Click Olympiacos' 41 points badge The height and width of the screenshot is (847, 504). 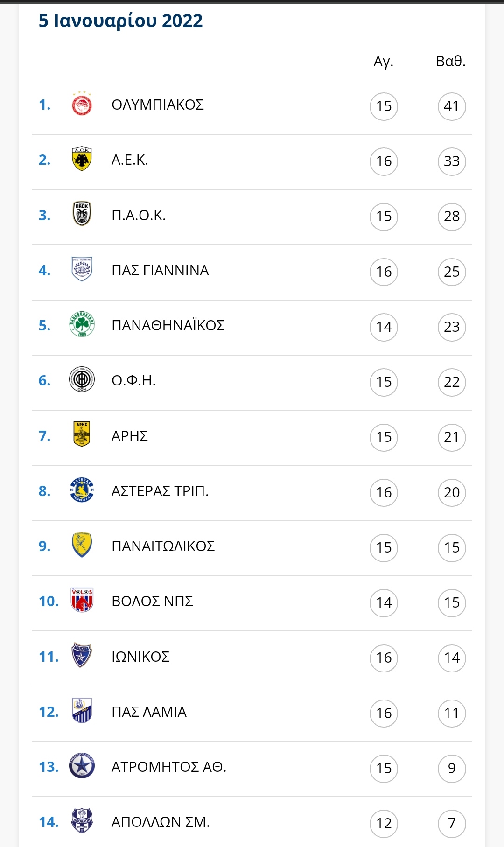click(452, 106)
